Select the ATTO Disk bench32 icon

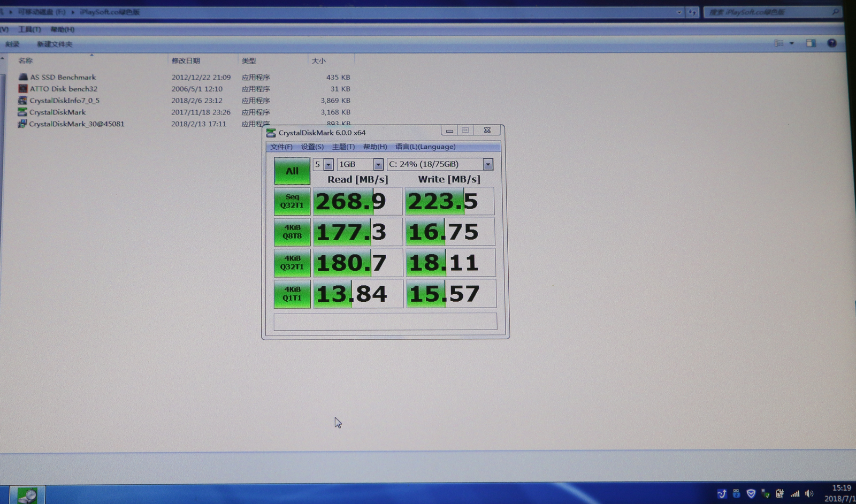click(x=23, y=89)
